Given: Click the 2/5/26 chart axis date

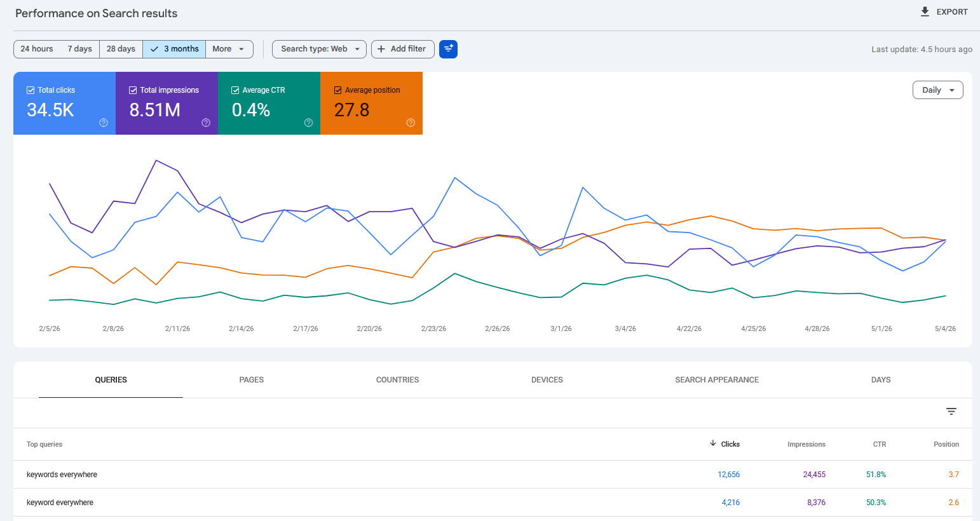Looking at the screenshot, I should (50, 328).
